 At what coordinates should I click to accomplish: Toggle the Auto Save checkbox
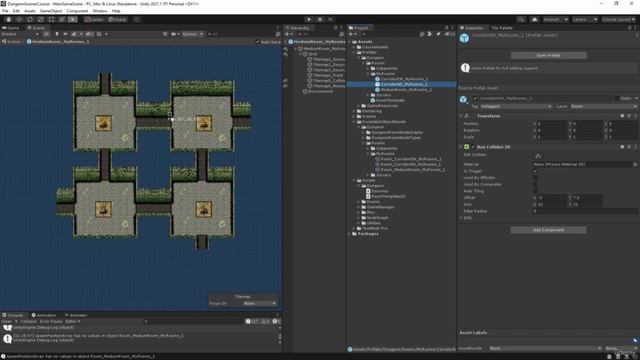258,42
